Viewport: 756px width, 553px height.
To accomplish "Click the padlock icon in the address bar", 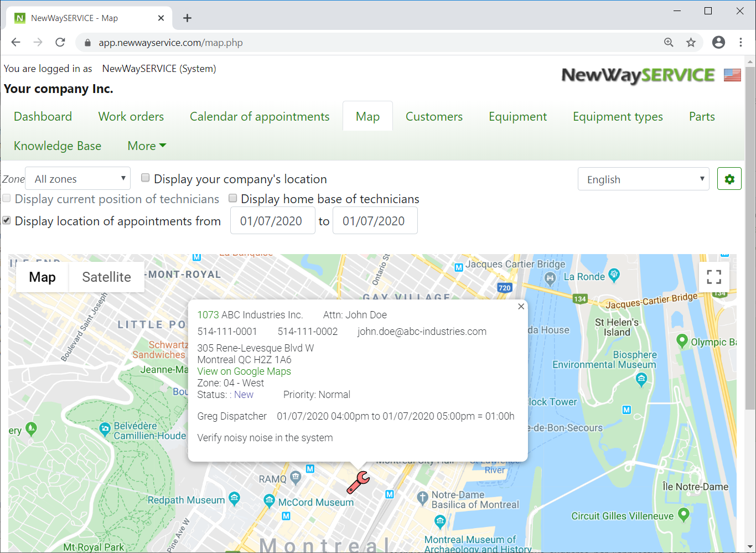I will point(87,42).
